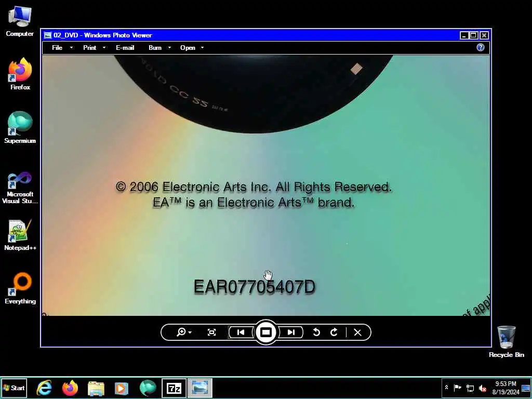
Task: Open the File menu
Action: point(57,48)
